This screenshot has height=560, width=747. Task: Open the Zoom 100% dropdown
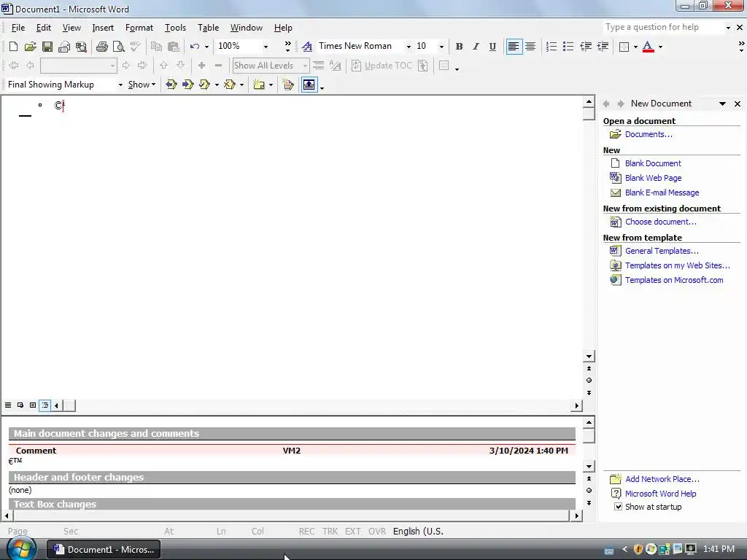[x=266, y=46]
